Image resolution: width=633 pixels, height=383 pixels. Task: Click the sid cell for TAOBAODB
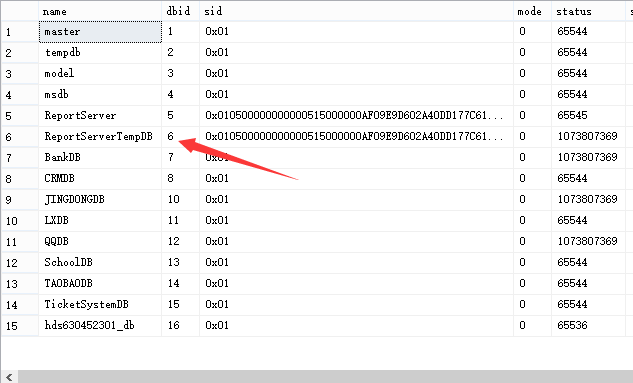pos(356,283)
